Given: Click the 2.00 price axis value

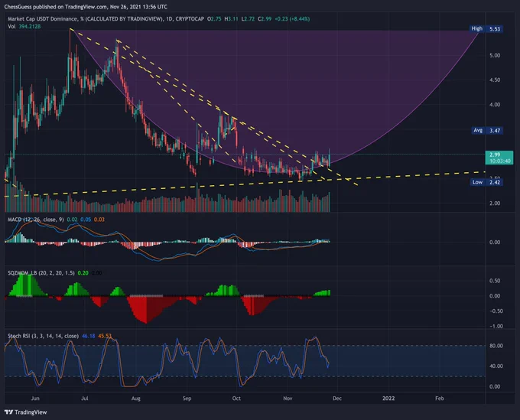Looking at the screenshot, I should pos(495,203).
